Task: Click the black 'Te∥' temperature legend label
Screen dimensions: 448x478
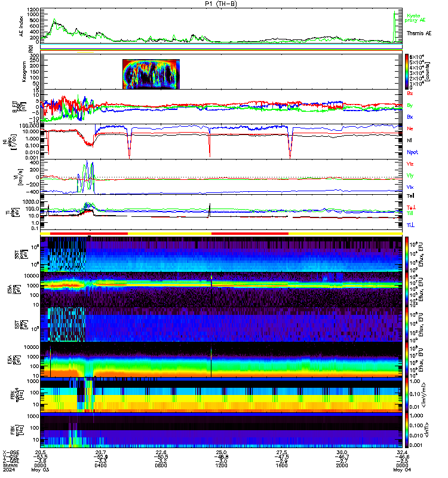Action: [410, 196]
